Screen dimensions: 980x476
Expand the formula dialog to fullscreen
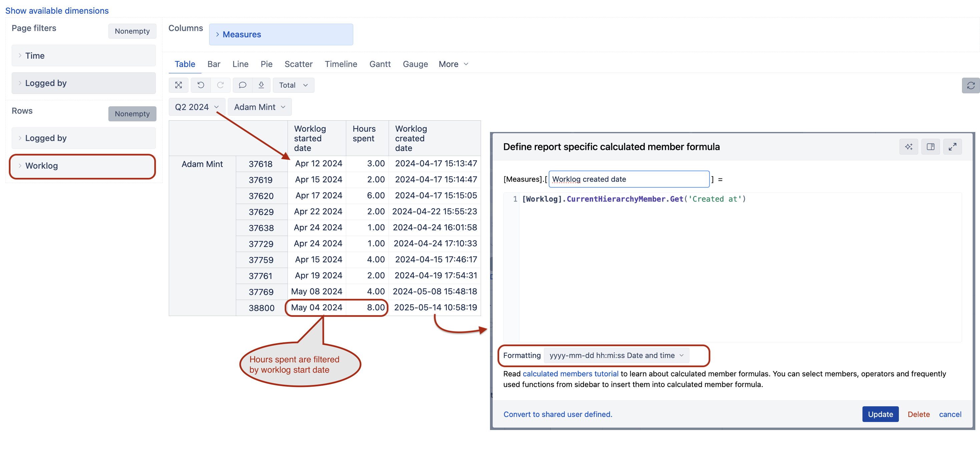click(953, 147)
